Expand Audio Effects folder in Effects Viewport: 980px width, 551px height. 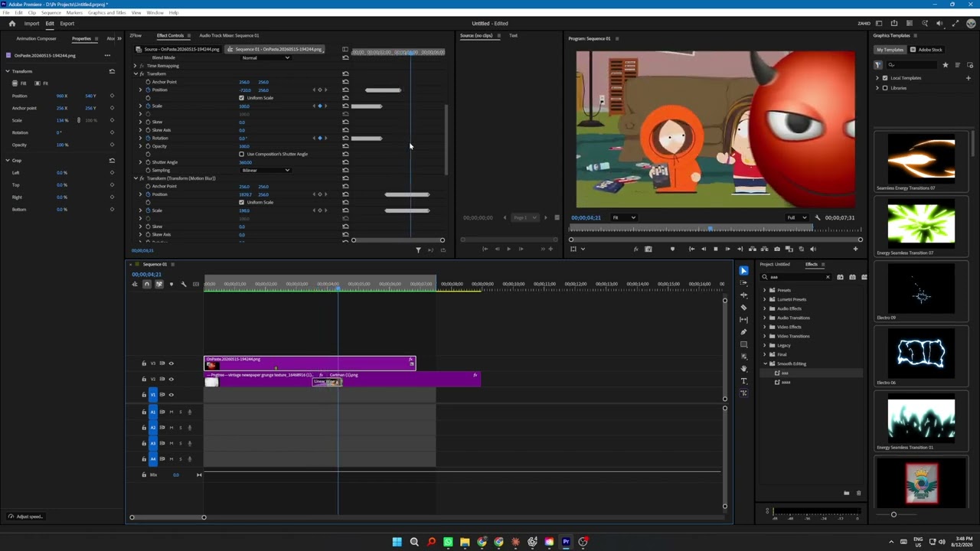764,308
